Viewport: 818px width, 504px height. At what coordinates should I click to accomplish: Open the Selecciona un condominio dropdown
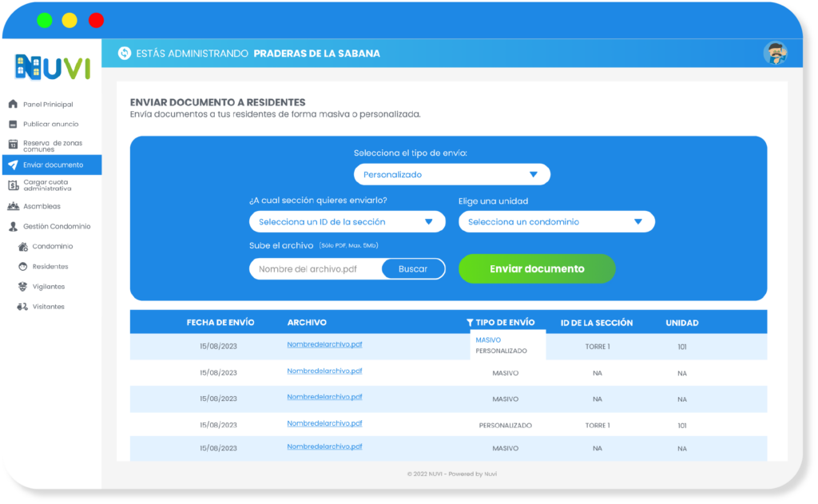coord(556,222)
